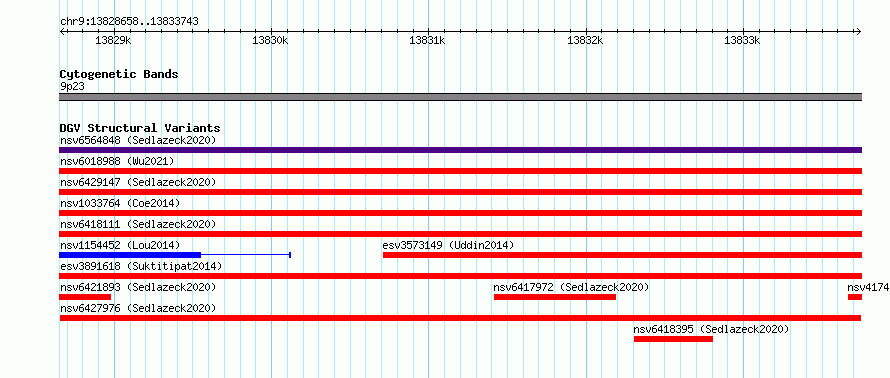
Task: Open nsv6418111 (Sedlazeck2020) label
Action: 138,224
